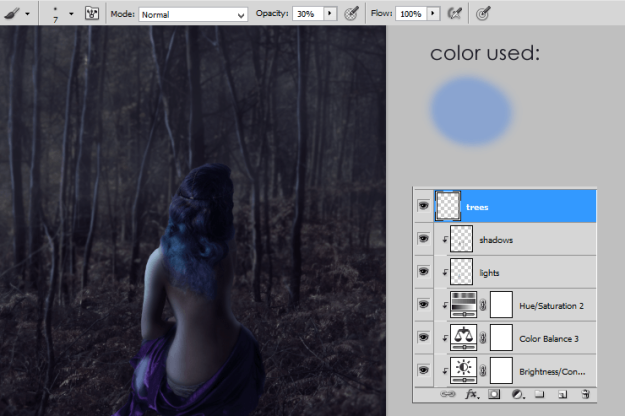The width and height of the screenshot is (625, 416).
Task: Select the lights layer thumbnail
Action: click(x=462, y=272)
